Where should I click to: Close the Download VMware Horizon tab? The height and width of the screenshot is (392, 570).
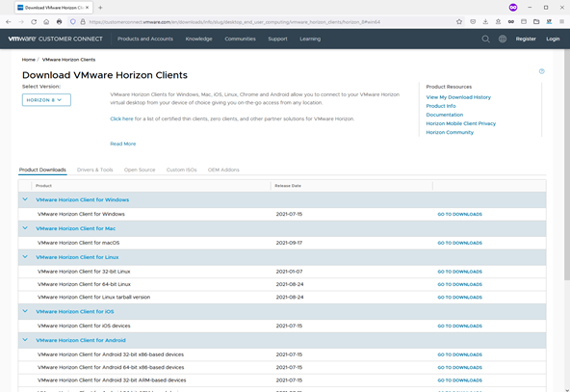[88, 8]
